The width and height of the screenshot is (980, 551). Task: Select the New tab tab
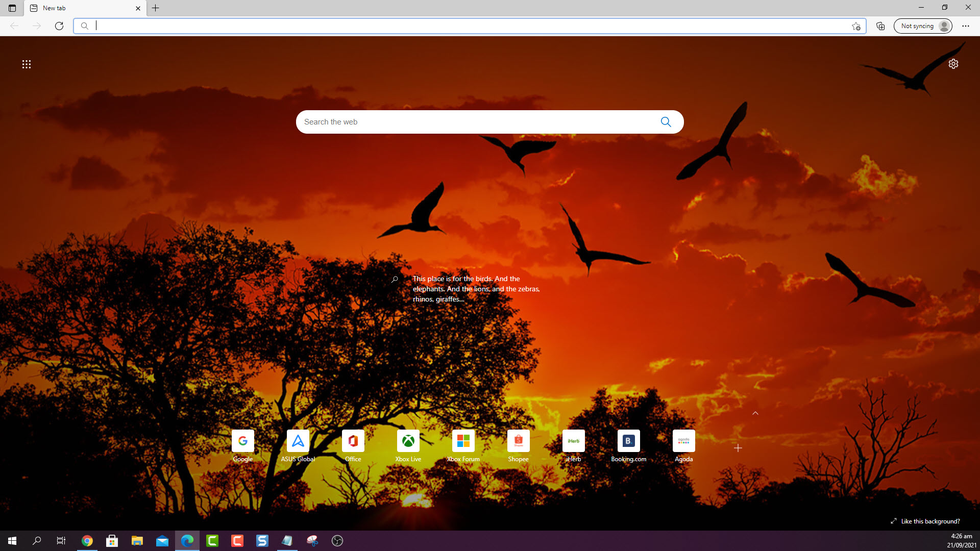pos(77,8)
